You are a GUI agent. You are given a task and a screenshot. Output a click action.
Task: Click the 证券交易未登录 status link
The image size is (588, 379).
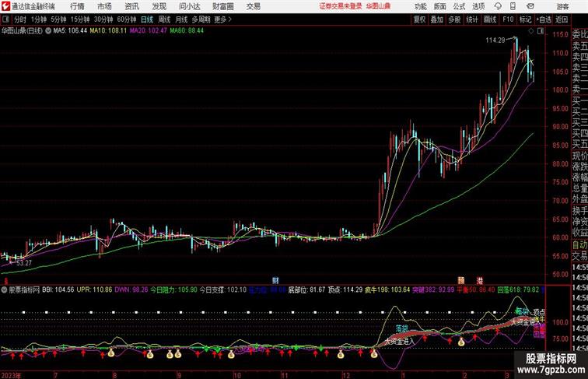tap(341, 6)
